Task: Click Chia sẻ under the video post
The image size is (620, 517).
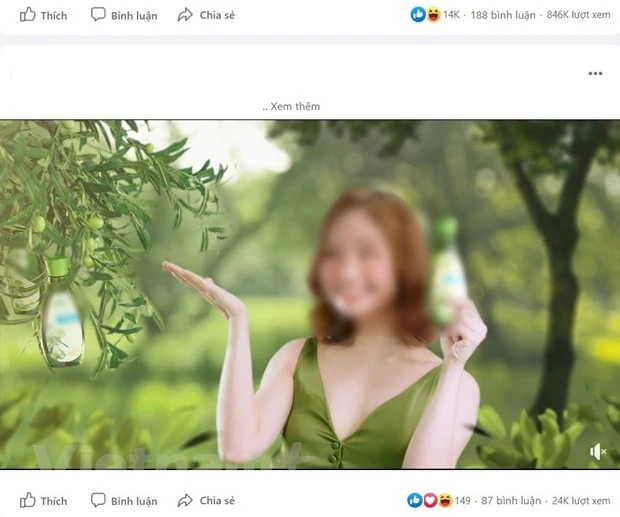Action: (x=206, y=500)
